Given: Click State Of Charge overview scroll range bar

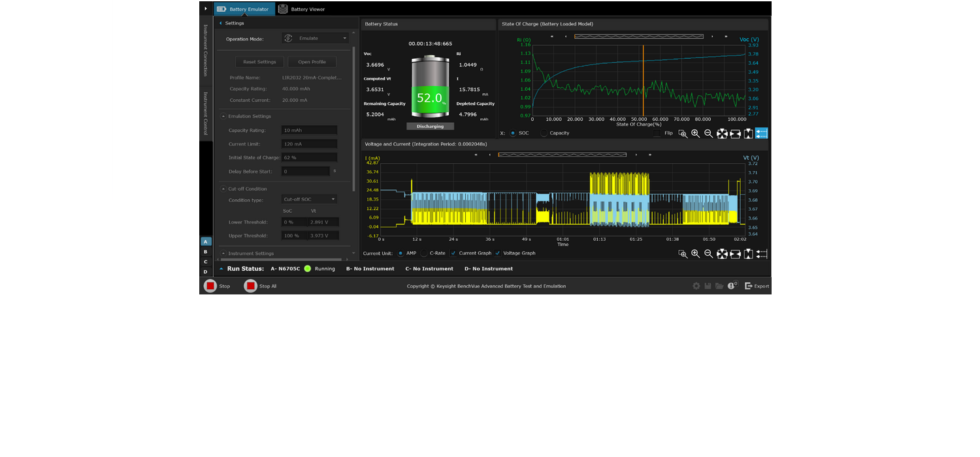Looking at the screenshot, I should point(639,37).
